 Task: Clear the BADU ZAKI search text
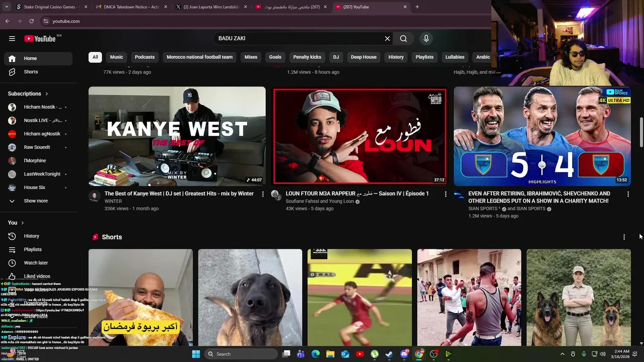pyautogui.click(x=387, y=38)
